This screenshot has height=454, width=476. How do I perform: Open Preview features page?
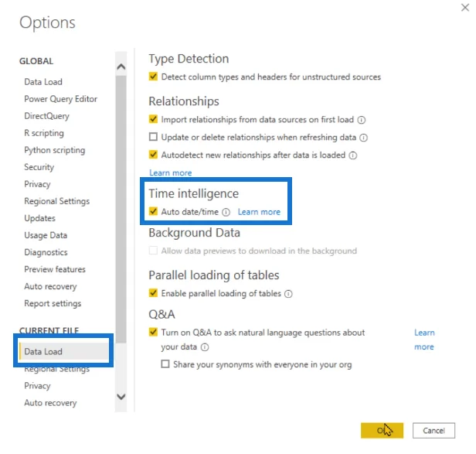pyautogui.click(x=55, y=269)
